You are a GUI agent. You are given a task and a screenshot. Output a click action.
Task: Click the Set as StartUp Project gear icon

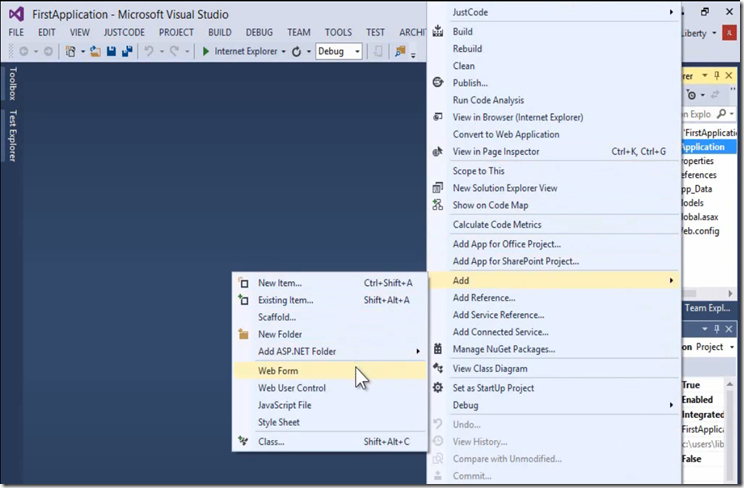(437, 387)
